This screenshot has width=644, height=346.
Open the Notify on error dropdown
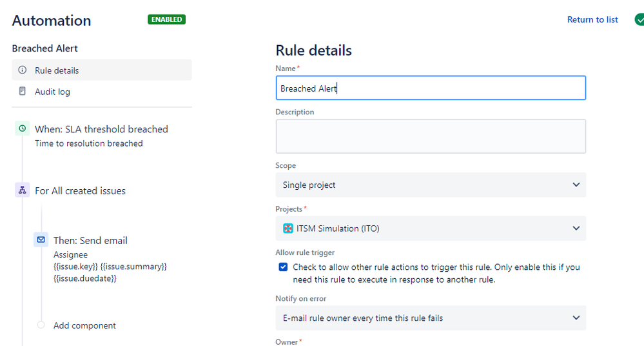pyautogui.click(x=431, y=318)
